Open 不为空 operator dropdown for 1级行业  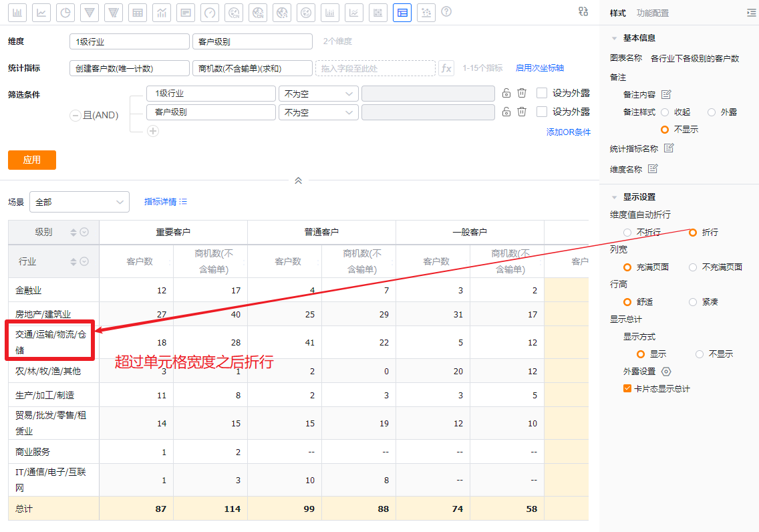click(318, 94)
